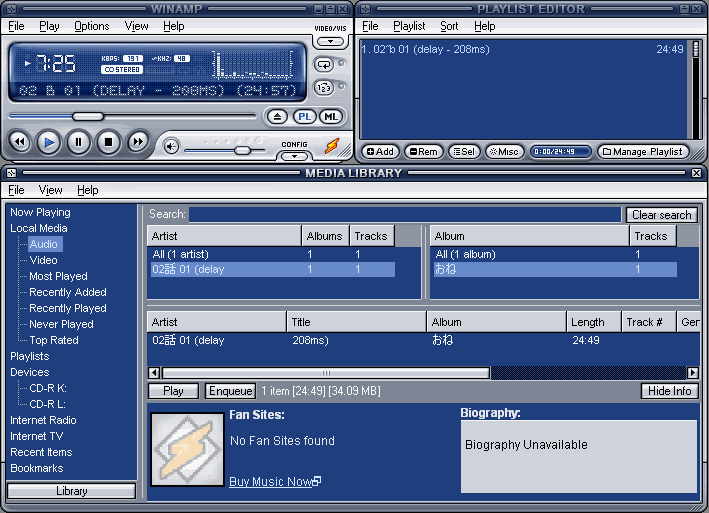Pause the current track
The image size is (709, 513).
78,143
